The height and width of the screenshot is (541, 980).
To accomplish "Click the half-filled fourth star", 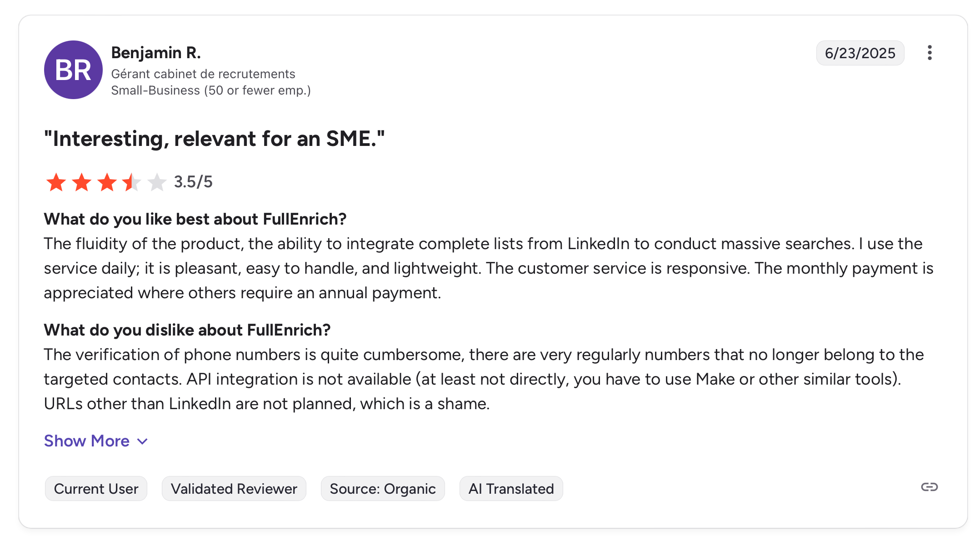I will [x=132, y=182].
